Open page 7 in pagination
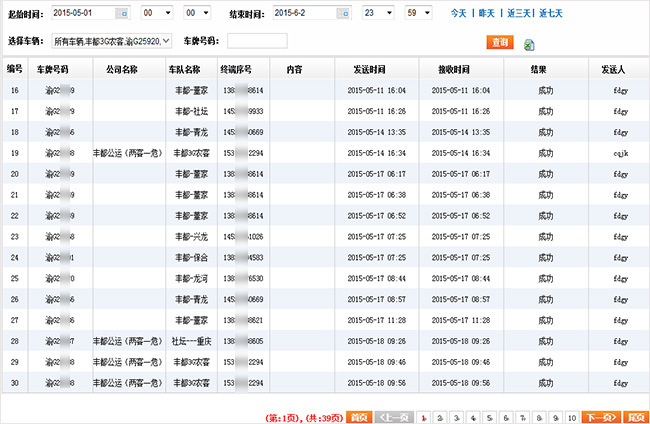Image resolution: width=650 pixels, height=424 pixels. [x=523, y=418]
